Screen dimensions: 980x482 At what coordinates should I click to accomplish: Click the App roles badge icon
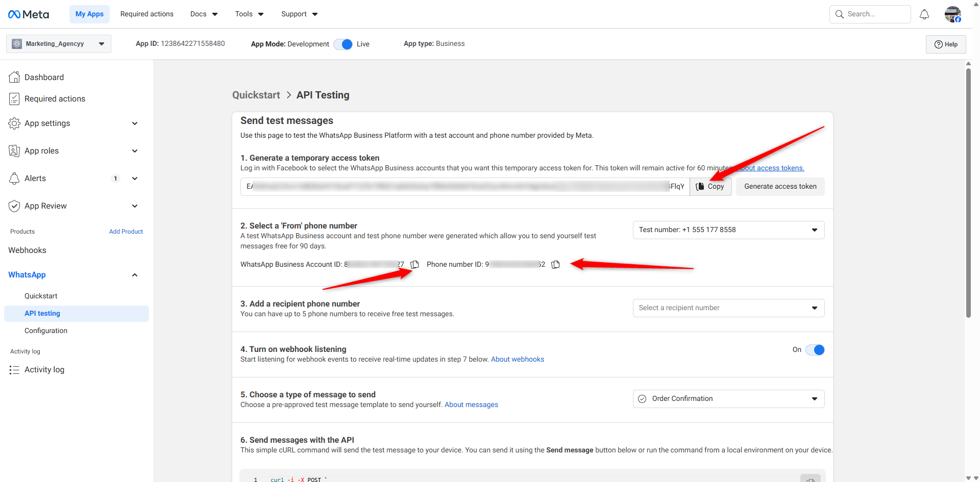(x=14, y=151)
